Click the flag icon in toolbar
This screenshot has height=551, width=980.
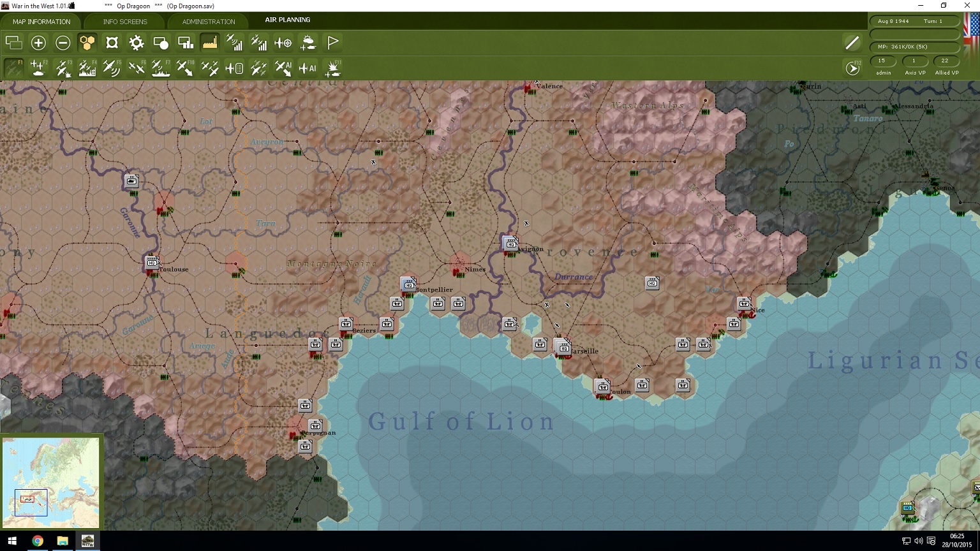332,43
